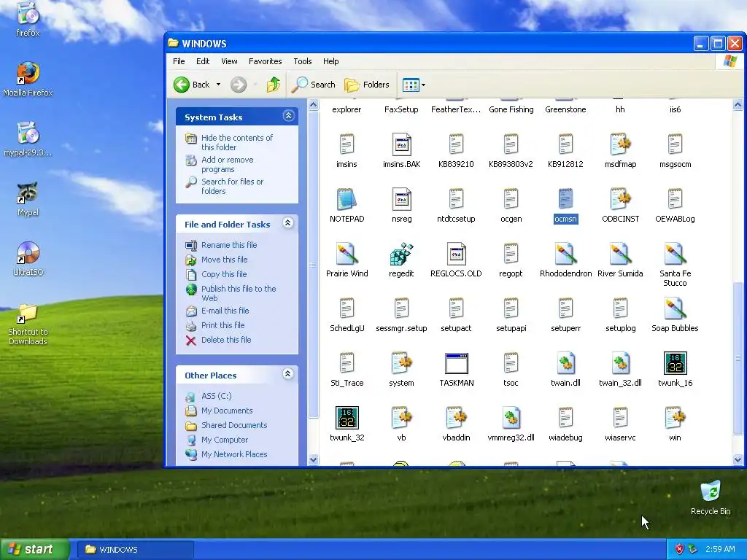
Task: Collapse the File and Folder Tasks panel
Action: click(x=287, y=223)
